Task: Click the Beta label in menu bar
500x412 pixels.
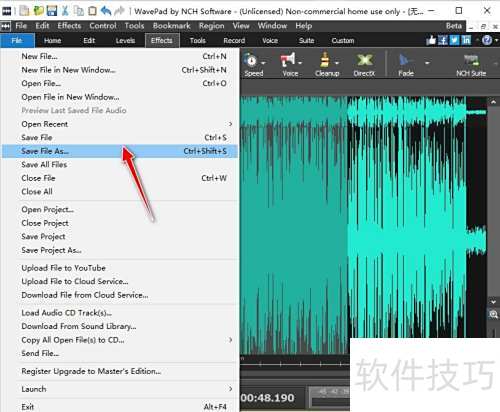Action: pos(454,26)
